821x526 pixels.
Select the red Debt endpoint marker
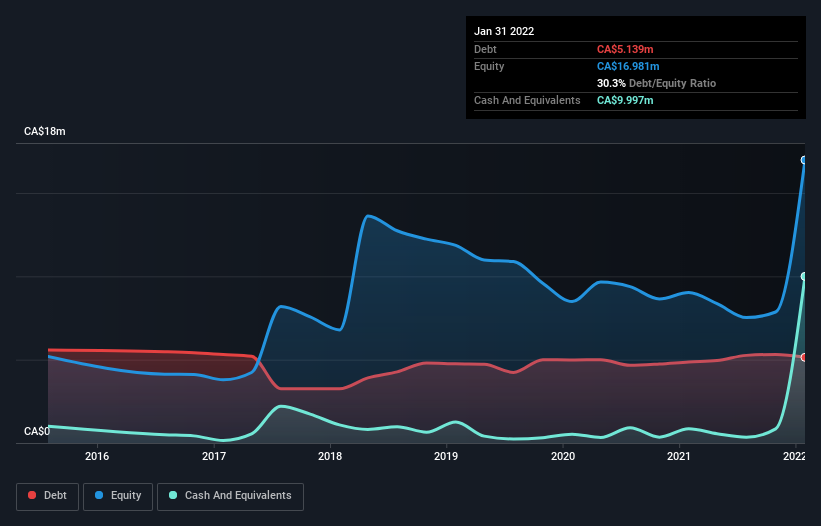click(x=804, y=357)
